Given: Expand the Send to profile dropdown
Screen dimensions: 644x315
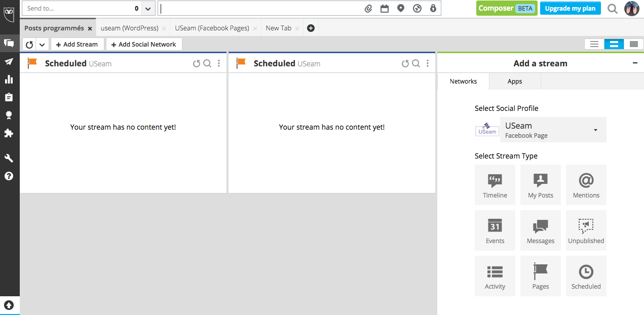Looking at the screenshot, I should coord(147,9).
